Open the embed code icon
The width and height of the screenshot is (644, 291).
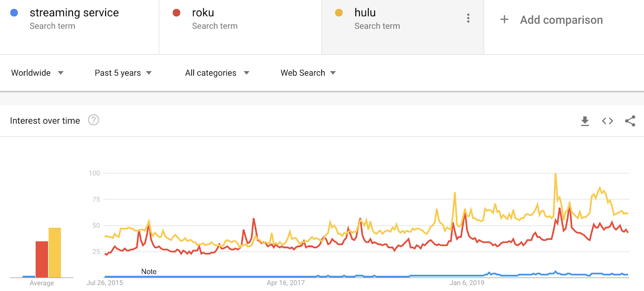coord(607,121)
